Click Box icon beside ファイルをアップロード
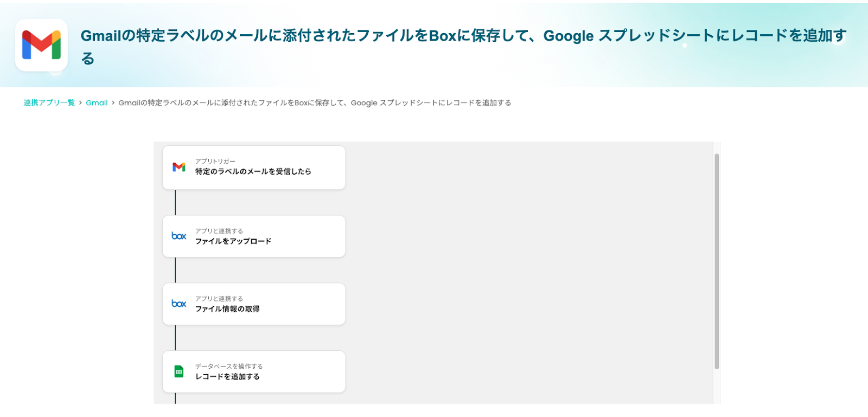The width and height of the screenshot is (868, 417). [179, 236]
